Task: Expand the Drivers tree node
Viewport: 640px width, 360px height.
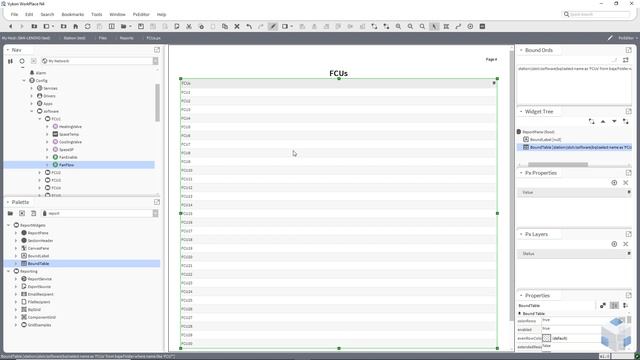Action: pos(32,96)
